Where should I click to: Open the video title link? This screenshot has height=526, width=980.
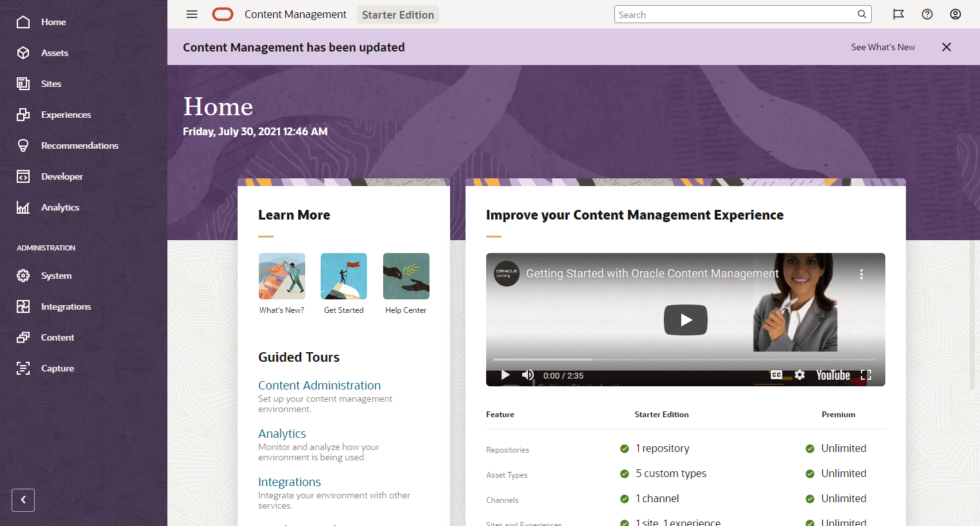[652, 274]
